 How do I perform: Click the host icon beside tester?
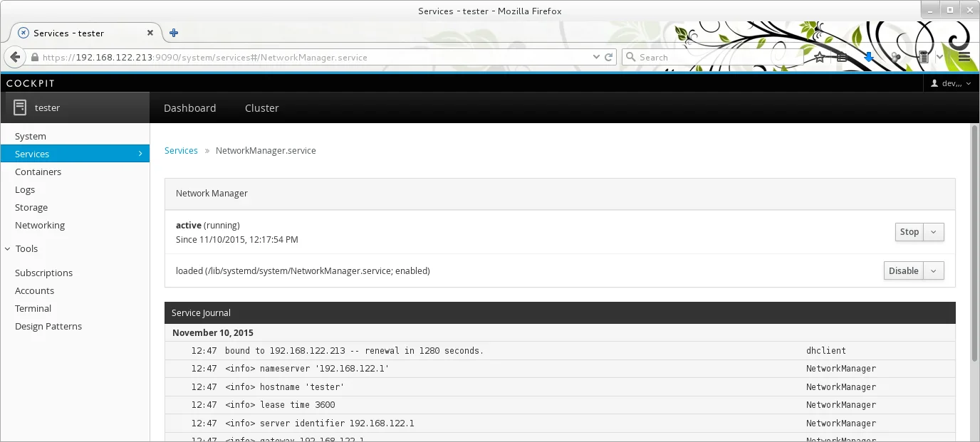click(x=20, y=107)
